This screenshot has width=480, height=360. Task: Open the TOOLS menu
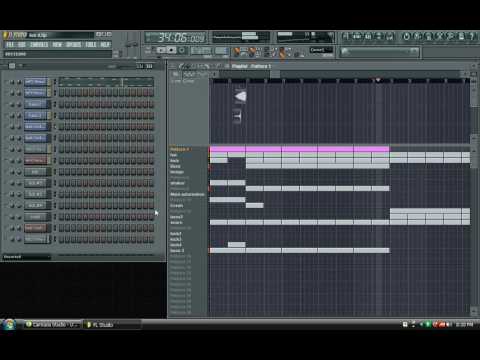click(91, 44)
